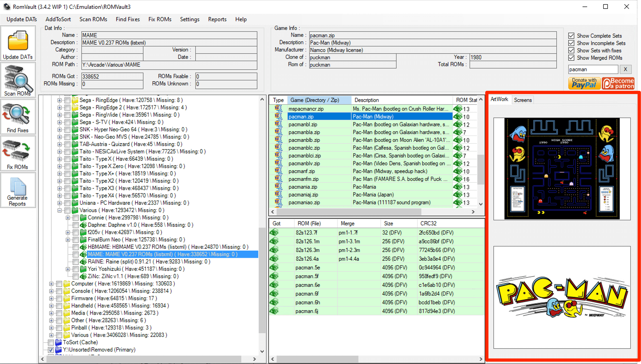
Task: Click the got-status icon for pacman.6j
Action: [274, 311]
